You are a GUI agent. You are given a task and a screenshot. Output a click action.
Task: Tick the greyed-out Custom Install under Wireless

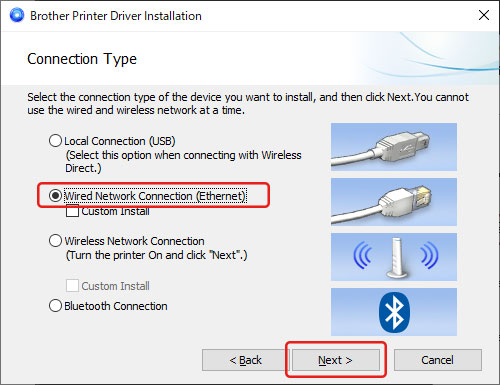coord(72,286)
